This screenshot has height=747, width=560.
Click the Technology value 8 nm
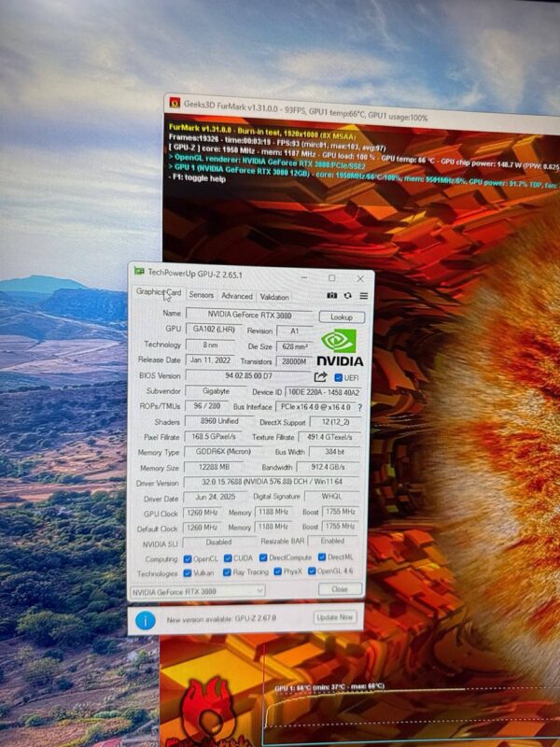click(x=210, y=345)
